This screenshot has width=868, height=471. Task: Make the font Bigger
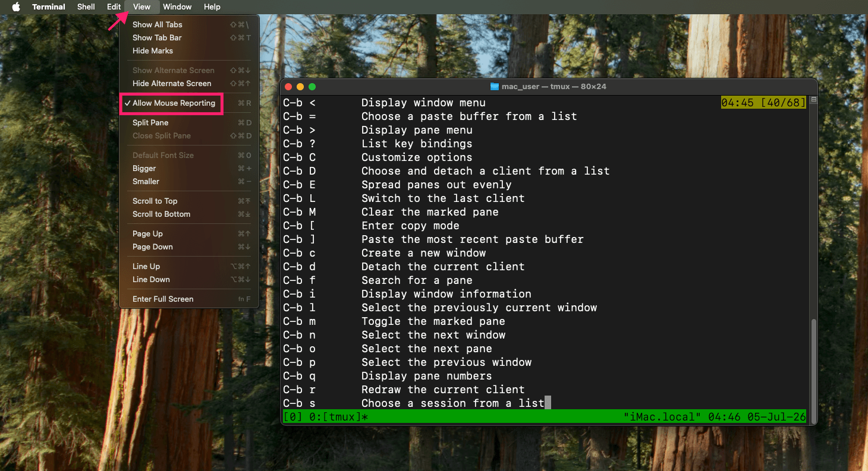click(x=189, y=169)
